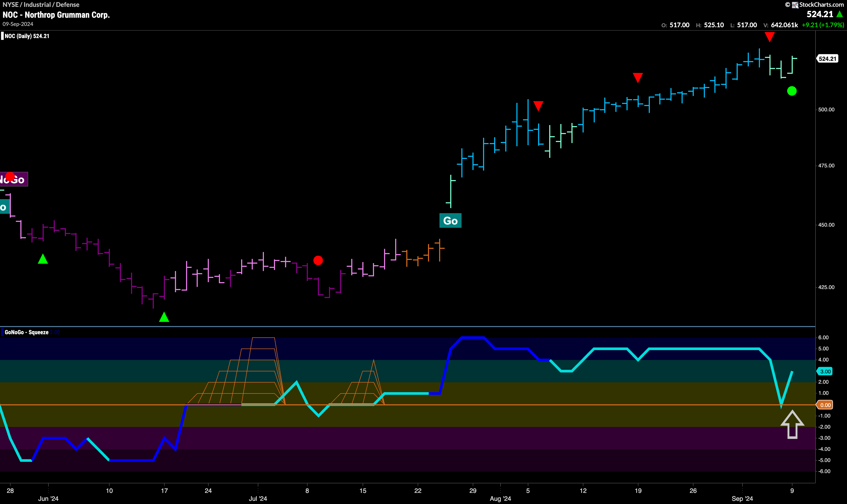847x504 pixels.
Task: Click the 475.00 price axis label
Action: [826, 166]
